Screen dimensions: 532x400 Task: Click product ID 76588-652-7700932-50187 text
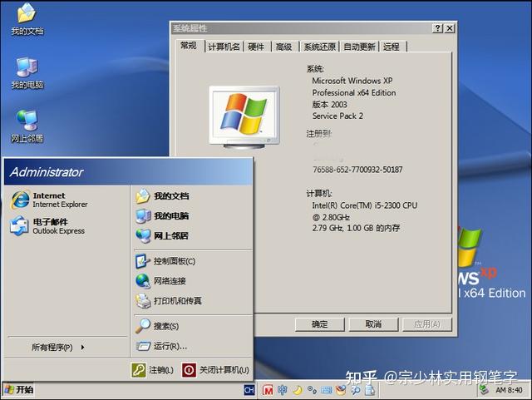[x=357, y=170]
